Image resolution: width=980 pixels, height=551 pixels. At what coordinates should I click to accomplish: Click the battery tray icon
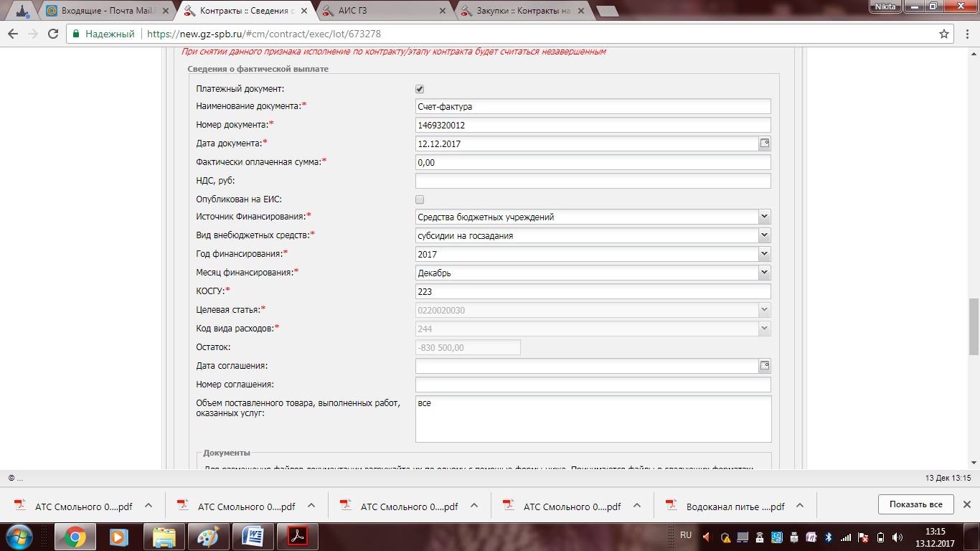(x=880, y=537)
